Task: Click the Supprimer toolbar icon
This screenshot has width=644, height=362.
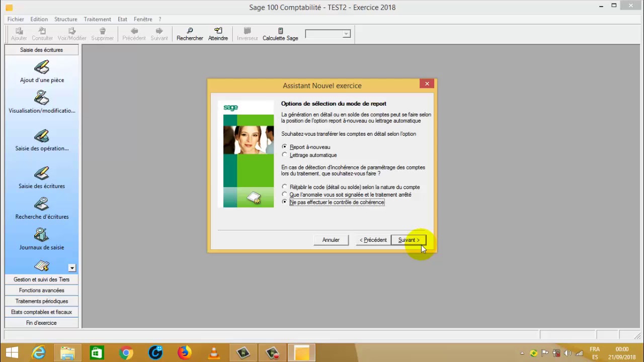Action: point(103,34)
